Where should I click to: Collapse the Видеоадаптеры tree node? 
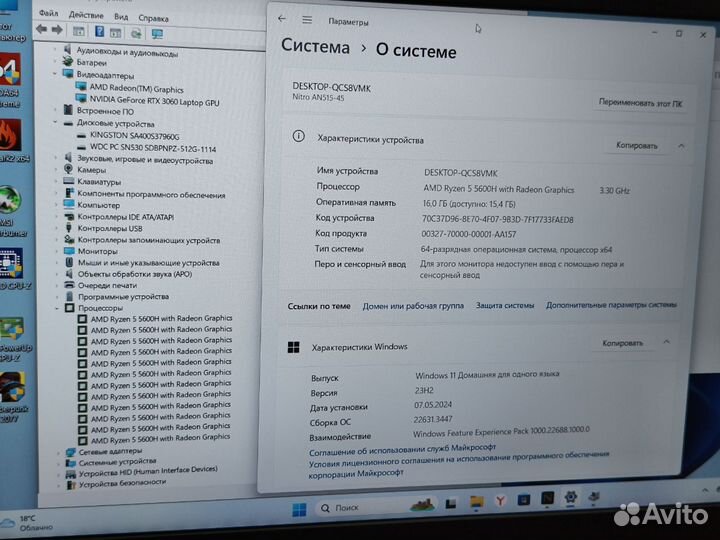click(55, 73)
